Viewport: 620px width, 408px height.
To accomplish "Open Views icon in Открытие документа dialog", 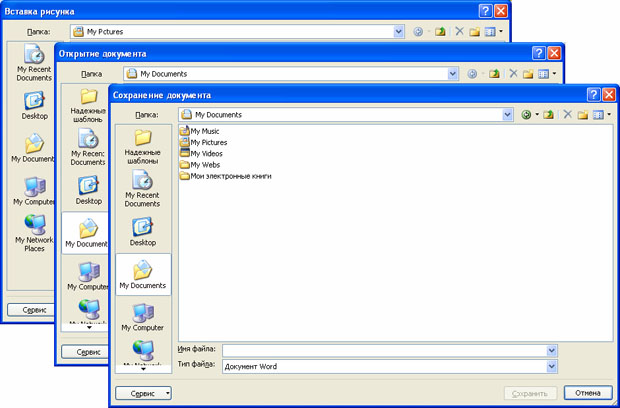I will [x=544, y=74].
